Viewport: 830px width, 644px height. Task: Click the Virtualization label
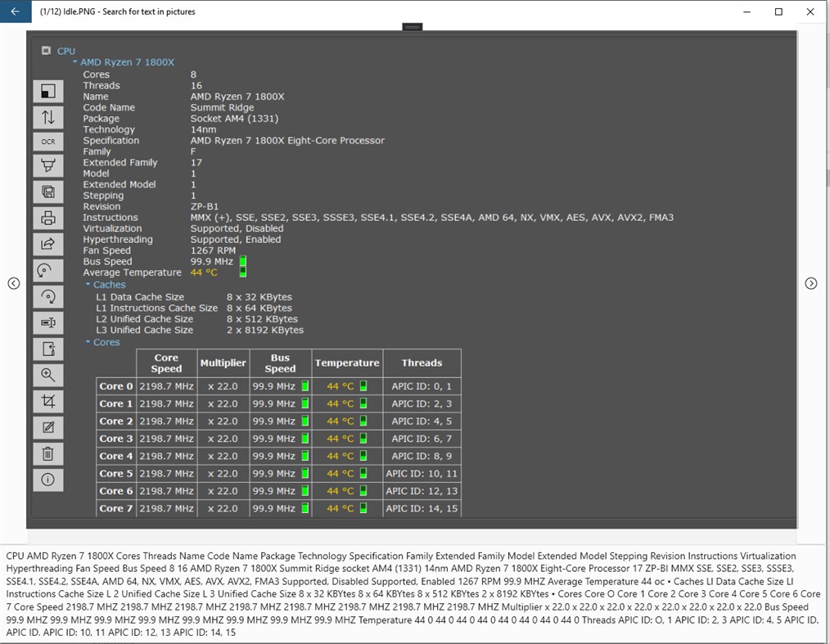112,228
